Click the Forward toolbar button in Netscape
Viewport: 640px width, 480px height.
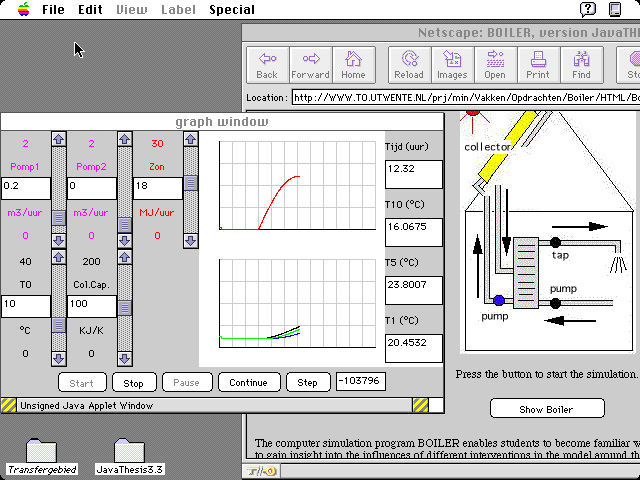311,65
